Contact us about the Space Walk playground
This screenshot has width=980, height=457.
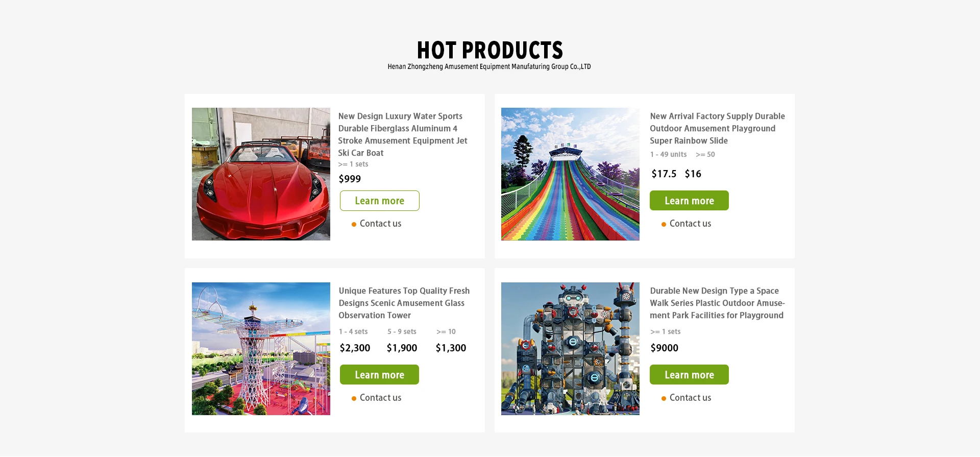[690, 398]
